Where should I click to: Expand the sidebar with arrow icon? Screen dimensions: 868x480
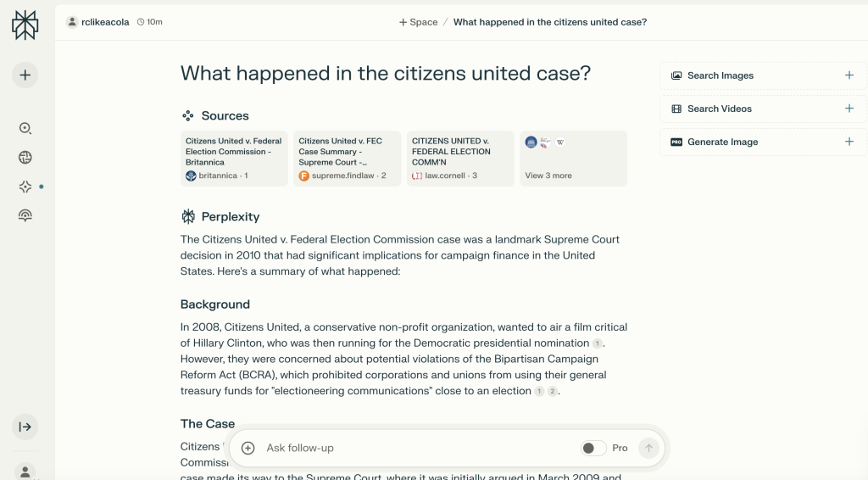pyautogui.click(x=25, y=427)
